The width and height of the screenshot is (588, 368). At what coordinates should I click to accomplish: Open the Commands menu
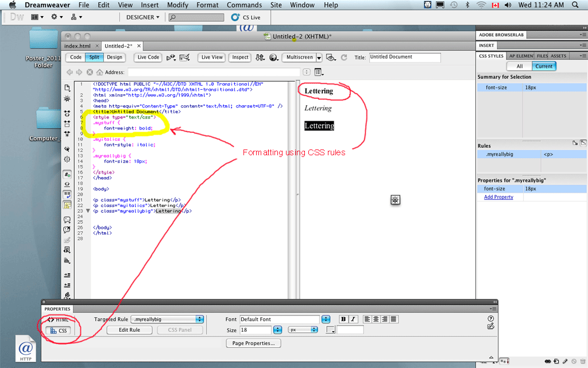pyautogui.click(x=244, y=5)
